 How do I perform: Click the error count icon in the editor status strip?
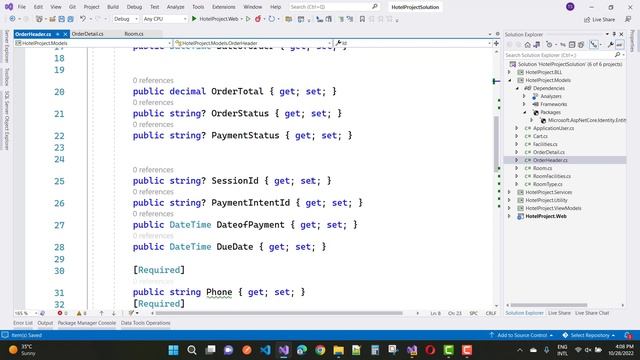(60, 313)
